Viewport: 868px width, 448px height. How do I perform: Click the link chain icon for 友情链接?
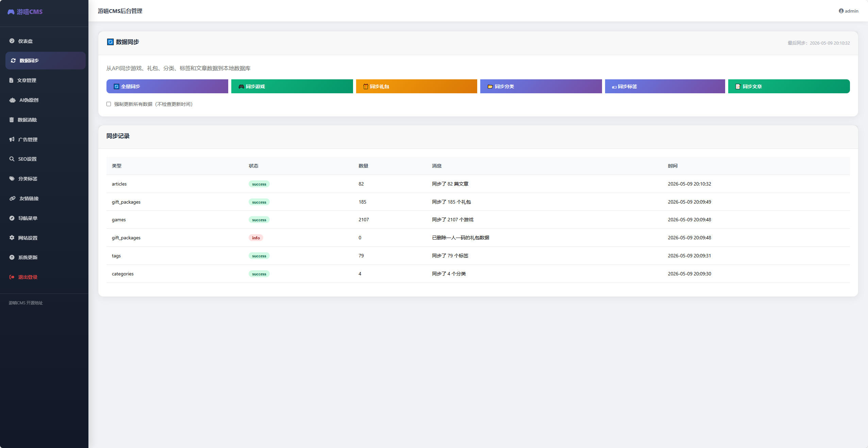[13, 198]
